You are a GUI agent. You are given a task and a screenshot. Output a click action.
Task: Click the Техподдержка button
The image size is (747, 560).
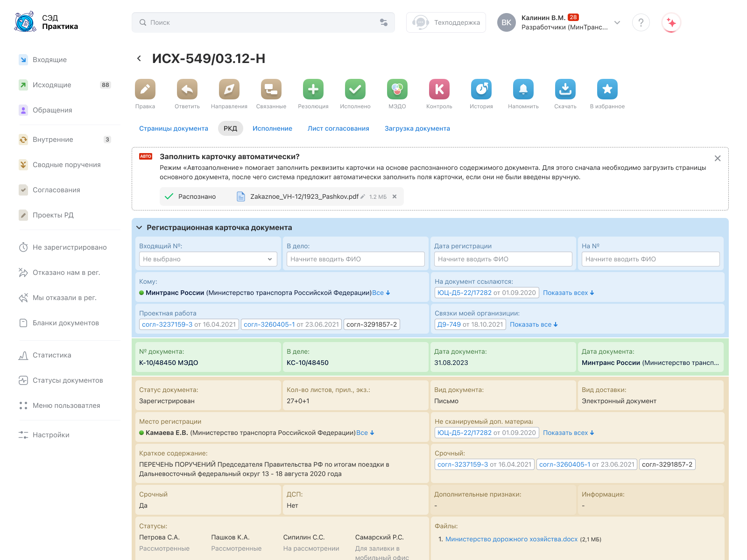click(446, 22)
